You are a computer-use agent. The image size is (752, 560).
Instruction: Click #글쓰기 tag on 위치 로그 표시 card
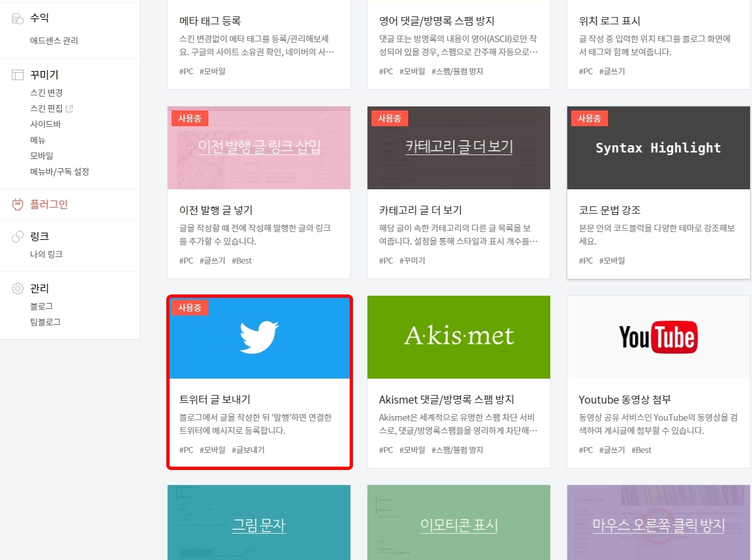click(x=612, y=72)
